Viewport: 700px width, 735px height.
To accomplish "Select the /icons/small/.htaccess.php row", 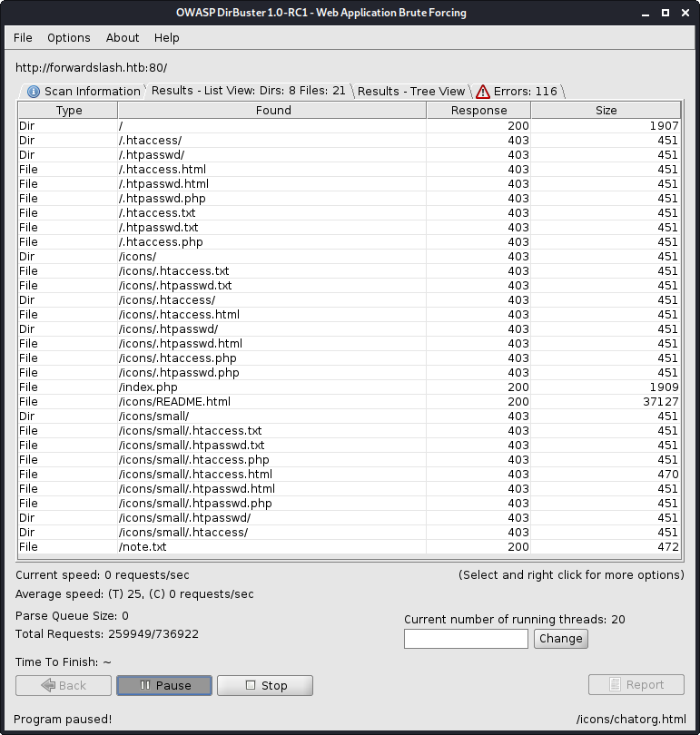I will point(349,459).
